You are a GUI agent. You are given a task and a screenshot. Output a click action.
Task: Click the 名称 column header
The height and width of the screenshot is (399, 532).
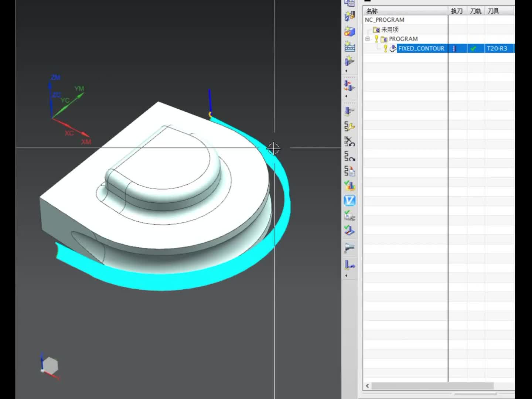click(x=405, y=11)
